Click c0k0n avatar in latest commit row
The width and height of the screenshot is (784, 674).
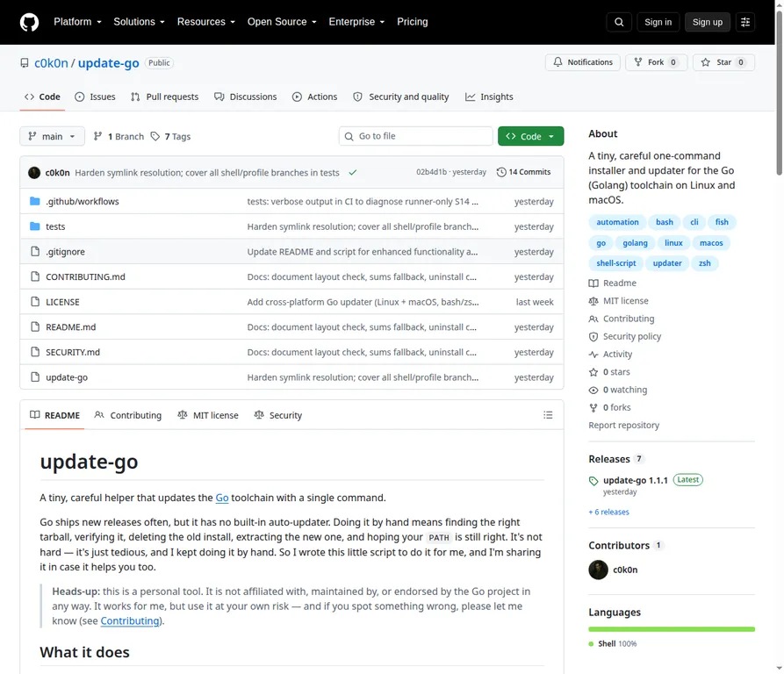[34, 172]
